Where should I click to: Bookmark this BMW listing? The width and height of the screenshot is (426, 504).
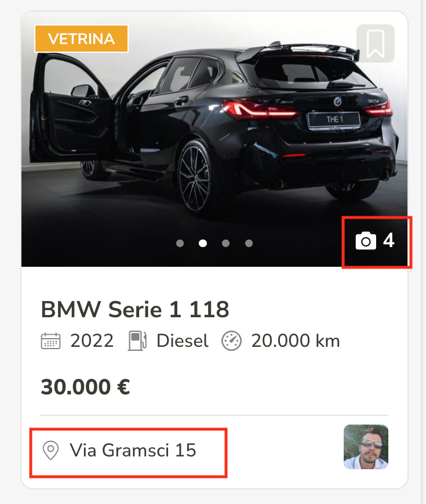click(375, 43)
